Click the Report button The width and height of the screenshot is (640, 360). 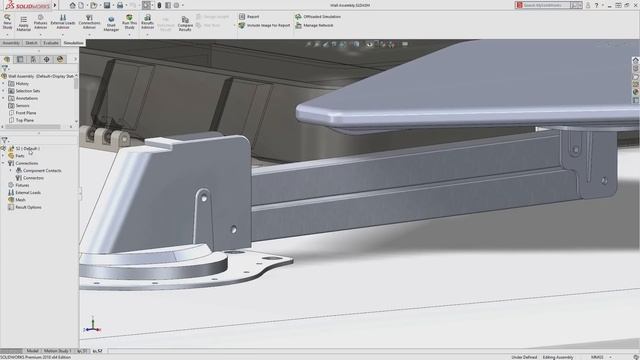(x=249, y=16)
